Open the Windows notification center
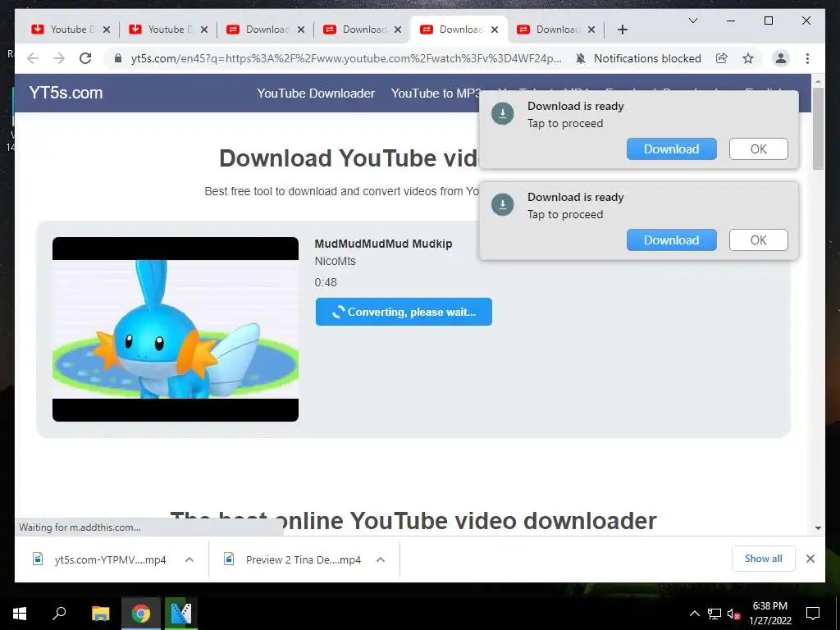This screenshot has height=630, width=840. (x=813, y=614)
